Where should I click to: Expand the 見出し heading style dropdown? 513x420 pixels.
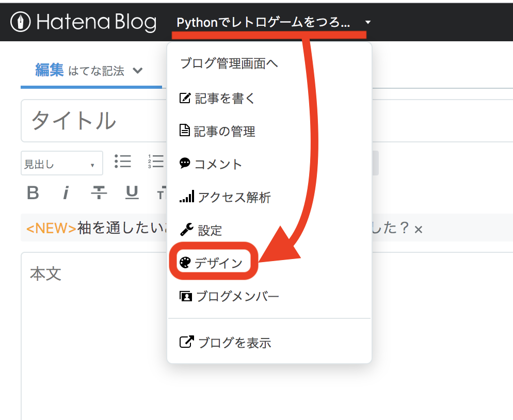click(61, 163)
